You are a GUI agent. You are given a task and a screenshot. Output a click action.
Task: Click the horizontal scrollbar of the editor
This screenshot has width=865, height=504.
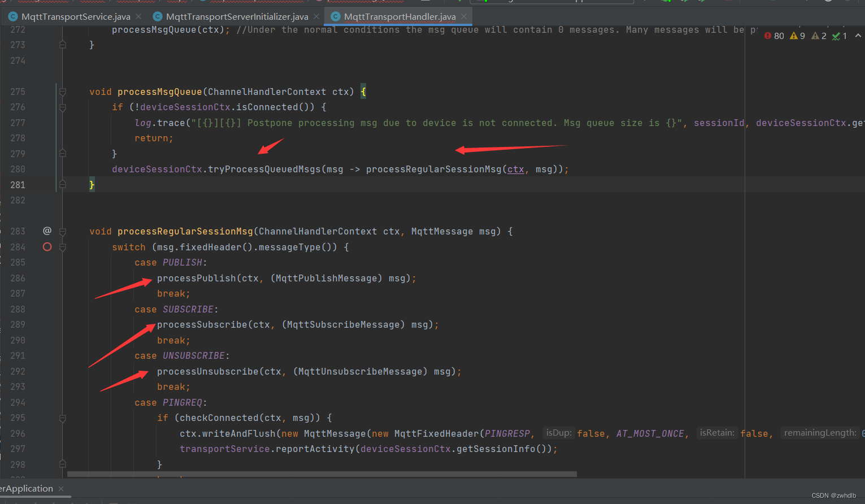click(x=322, y=475)
